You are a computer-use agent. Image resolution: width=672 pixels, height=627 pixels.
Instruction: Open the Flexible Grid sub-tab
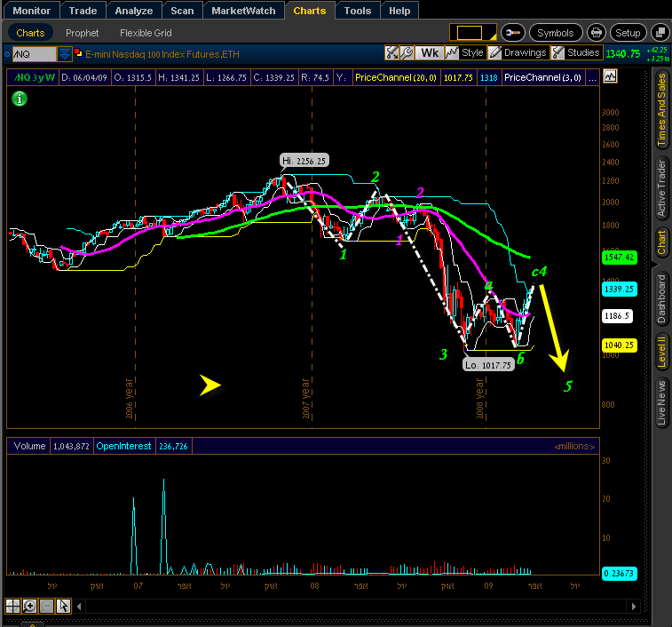click(x=146, y=33)
